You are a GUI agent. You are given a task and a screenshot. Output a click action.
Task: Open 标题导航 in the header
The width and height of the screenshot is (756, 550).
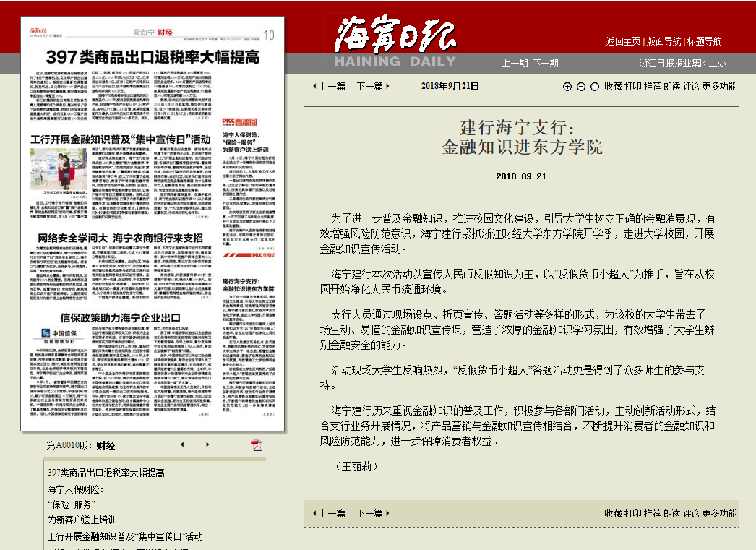704,41
